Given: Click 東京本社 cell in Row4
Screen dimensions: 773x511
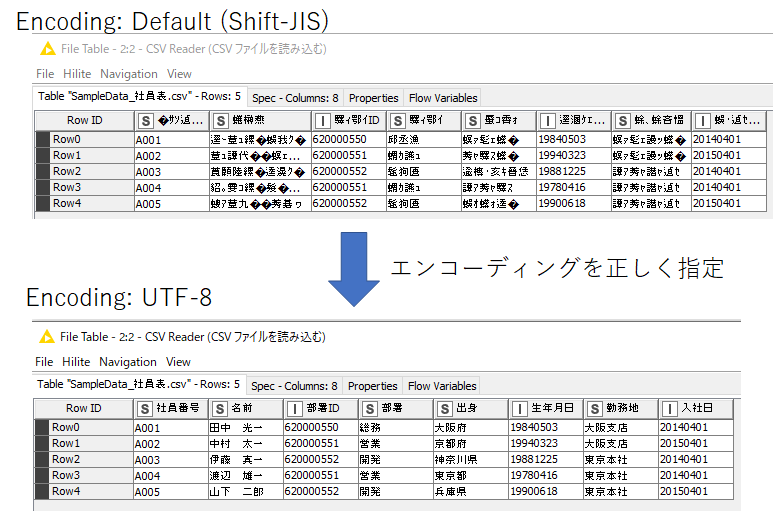Looking at the screenshot, I should click(x=621, y=491).
